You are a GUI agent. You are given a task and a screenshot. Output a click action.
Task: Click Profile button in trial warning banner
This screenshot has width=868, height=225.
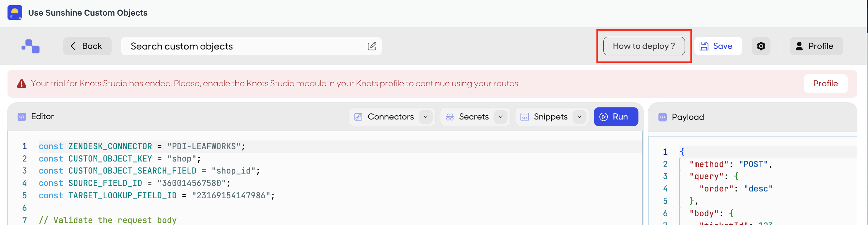[x=826, y=83]
